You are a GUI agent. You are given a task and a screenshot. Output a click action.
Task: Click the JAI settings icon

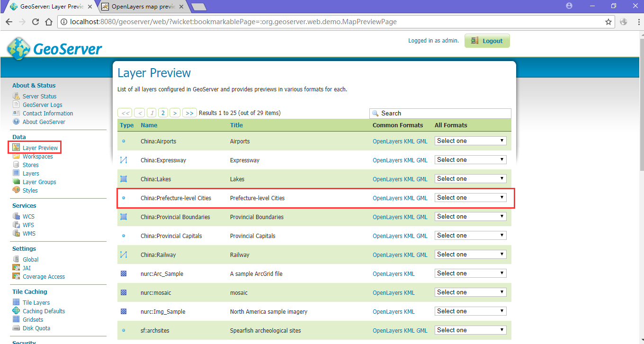point(17,268)
